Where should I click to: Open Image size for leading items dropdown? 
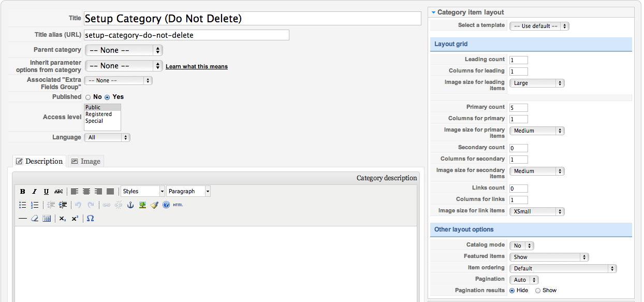[537, 83]
